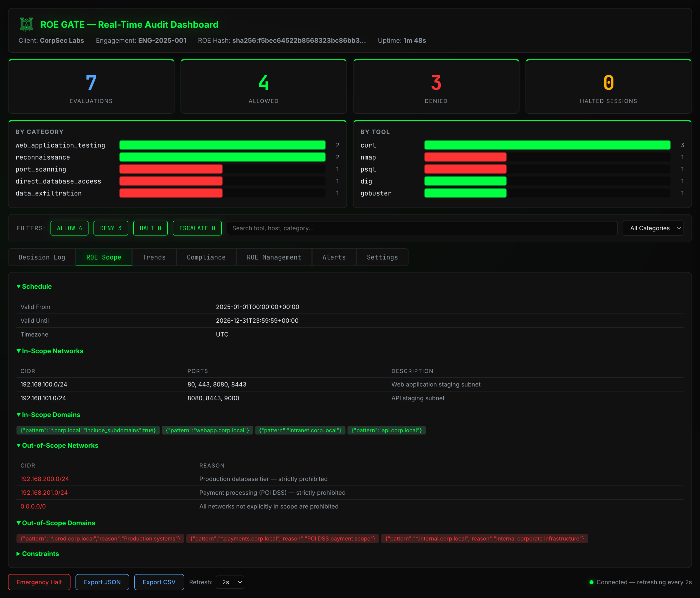700x598 pixels.
Task: Toggle the ALLOW filter
Action: (x=69, y=228)
